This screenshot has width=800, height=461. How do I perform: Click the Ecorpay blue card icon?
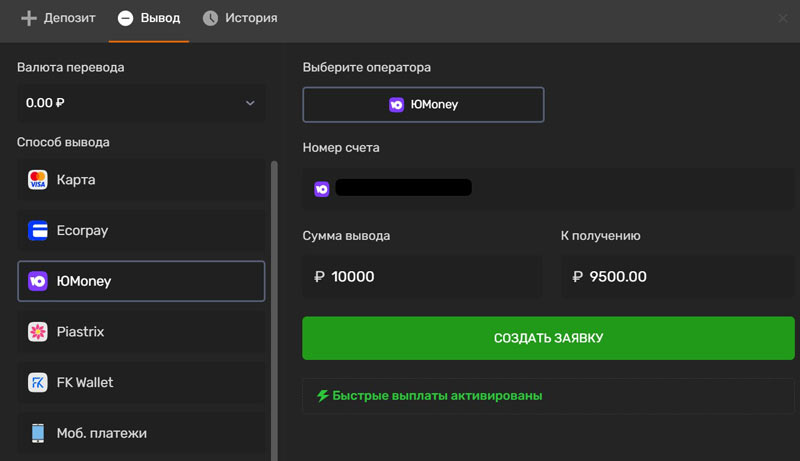pyautogui.click(x=38, y=231)
